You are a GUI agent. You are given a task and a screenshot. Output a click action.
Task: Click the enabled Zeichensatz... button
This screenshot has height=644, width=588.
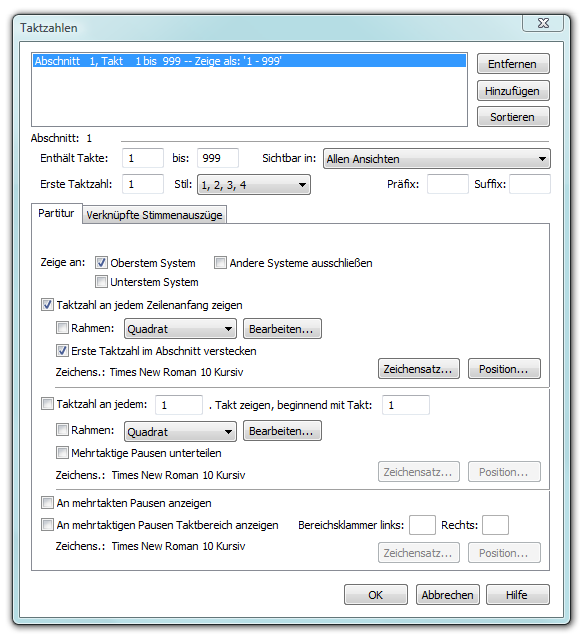pos(418,369)
